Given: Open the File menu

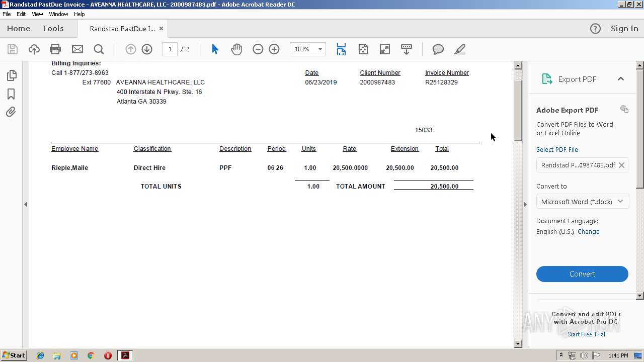Looking at the screenshot, I should [x=7, y=14].
